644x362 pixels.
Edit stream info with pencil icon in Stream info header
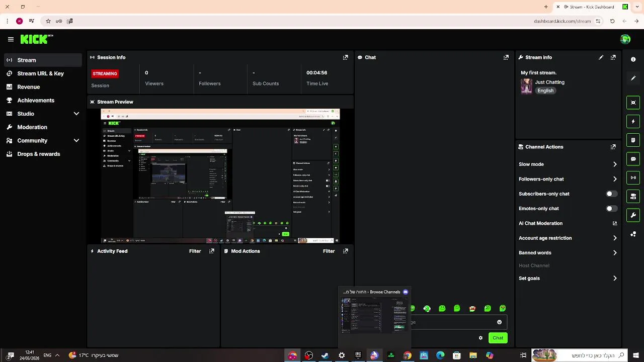pos(601,57)
